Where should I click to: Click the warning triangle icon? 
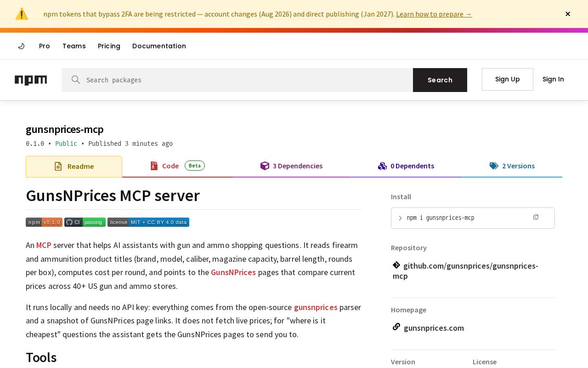[x=22, y=14]
